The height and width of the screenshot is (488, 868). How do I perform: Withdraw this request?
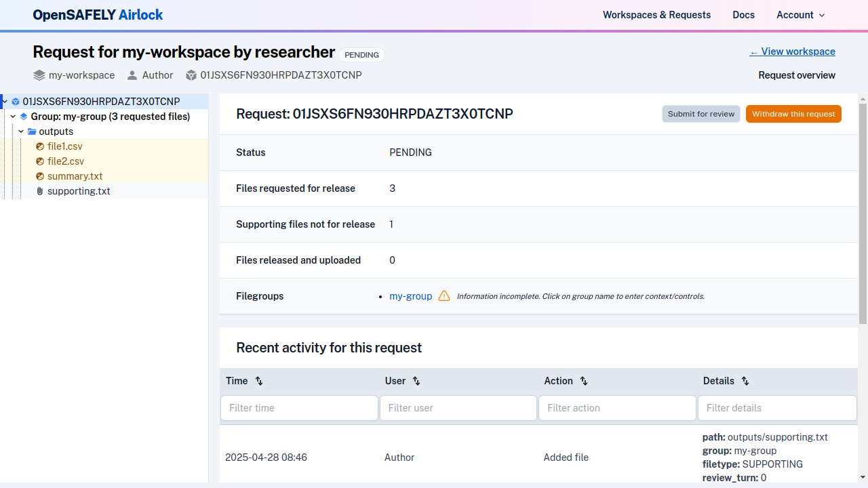point(793,114)
